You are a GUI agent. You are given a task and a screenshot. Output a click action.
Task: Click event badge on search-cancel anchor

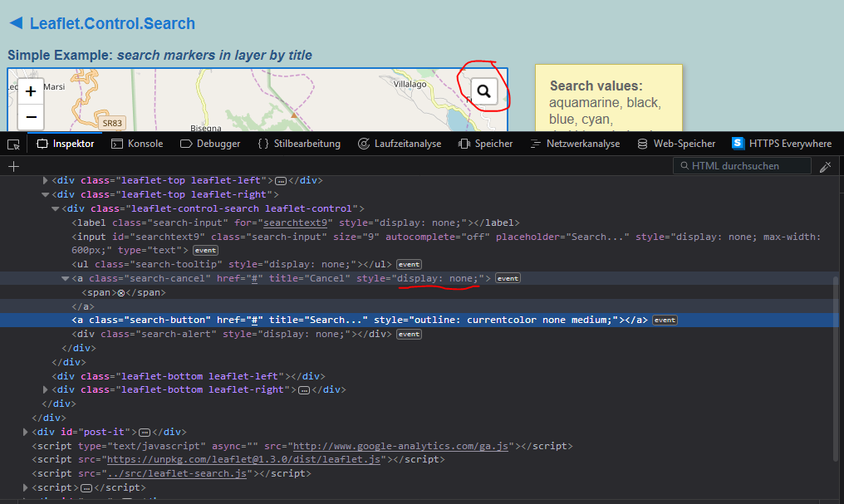(508, 279)
